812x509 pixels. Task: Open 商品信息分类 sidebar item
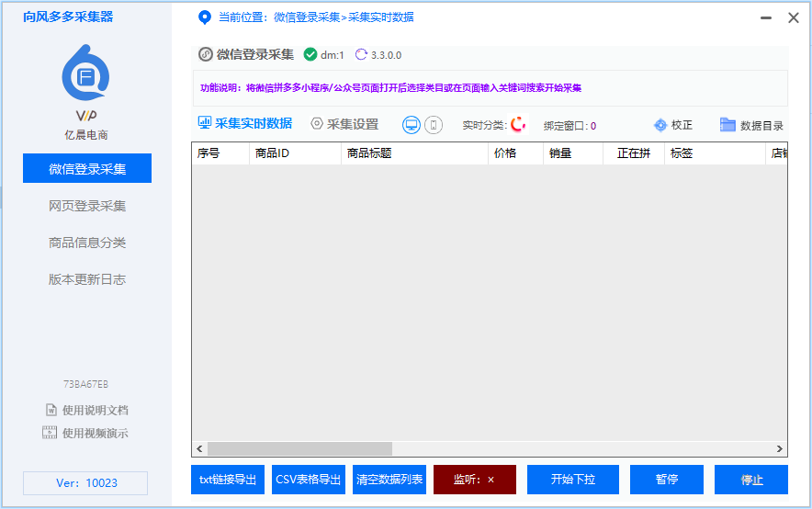pyautogui.click(x=87, y=243)
